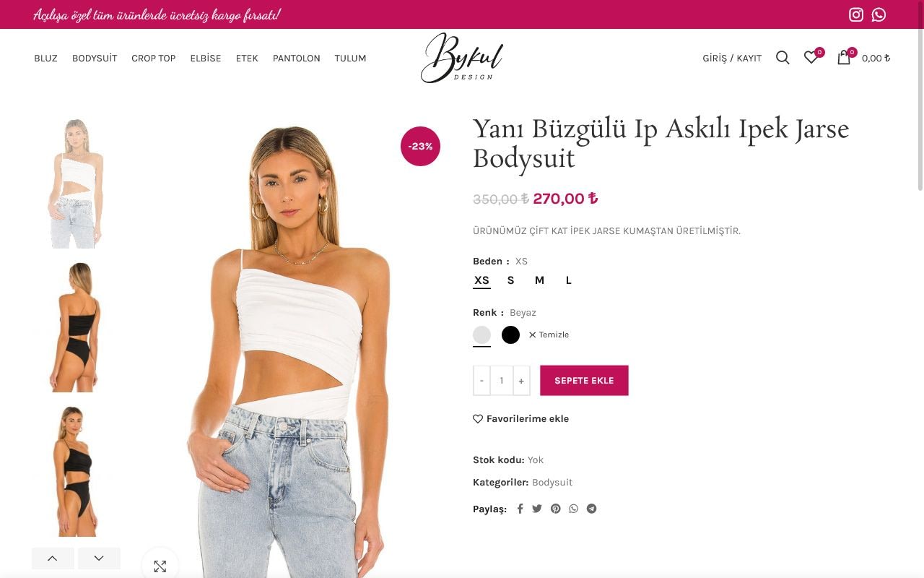Image resolution: width=924 pixels, height=578 pixels.
Task: Add item with SEPETE EKLE button
Action: 584,381
